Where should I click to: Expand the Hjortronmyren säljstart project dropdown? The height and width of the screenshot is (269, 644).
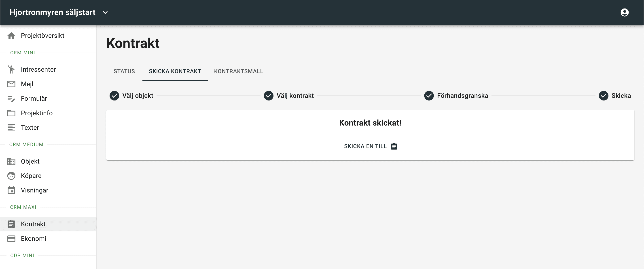(x=105, y=13)
